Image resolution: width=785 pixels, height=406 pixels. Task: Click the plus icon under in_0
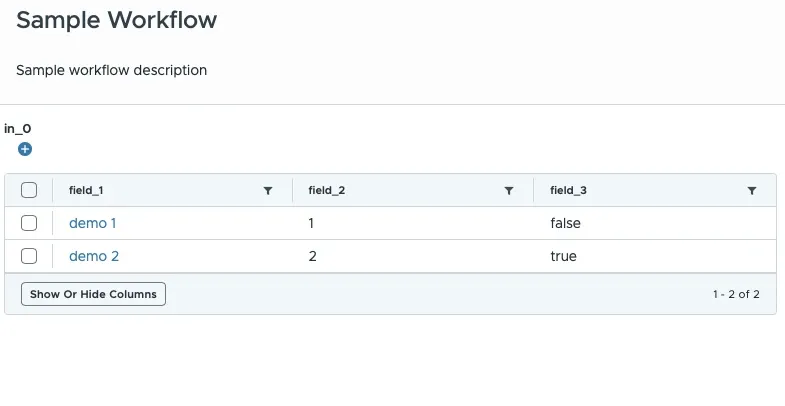point(25,149)
